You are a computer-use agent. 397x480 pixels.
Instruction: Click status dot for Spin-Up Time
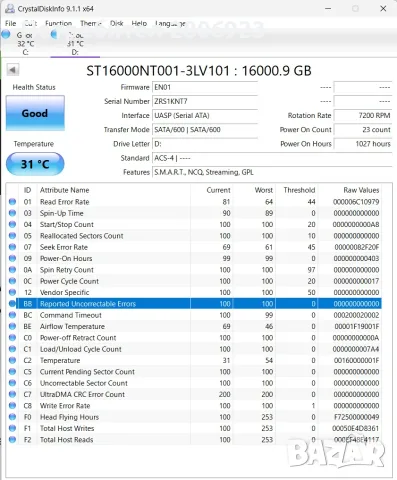(x=12, y=213)
